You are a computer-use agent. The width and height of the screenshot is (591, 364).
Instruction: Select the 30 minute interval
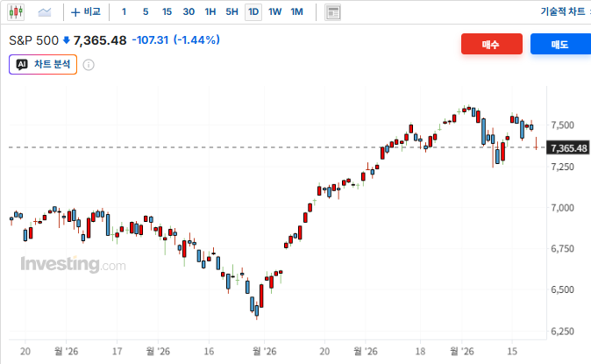pyautogui.click(x=189, y=12)
